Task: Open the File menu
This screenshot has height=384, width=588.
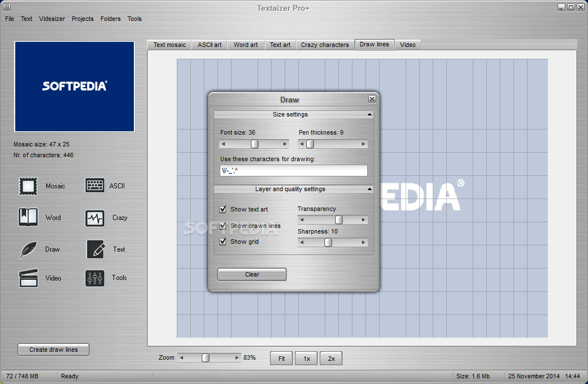Action: pos(10,19)
